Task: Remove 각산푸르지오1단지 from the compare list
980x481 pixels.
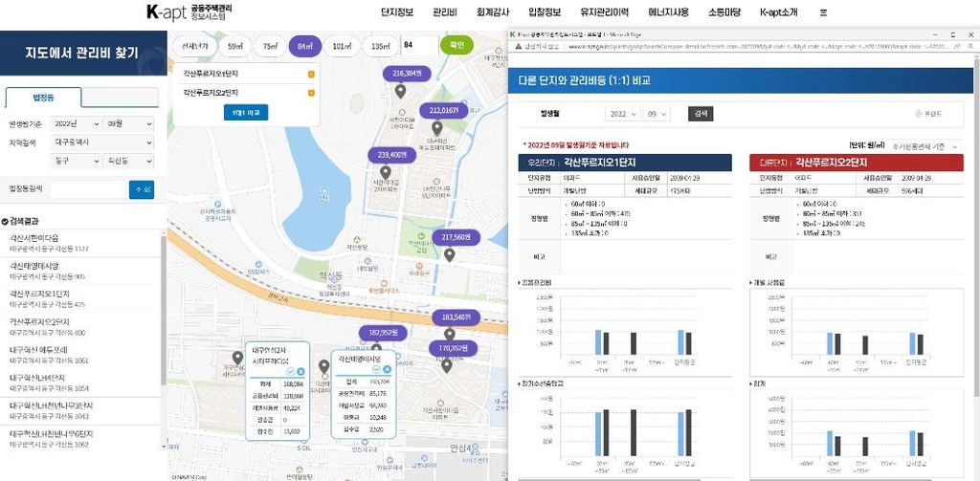Action: click(311, 74)
